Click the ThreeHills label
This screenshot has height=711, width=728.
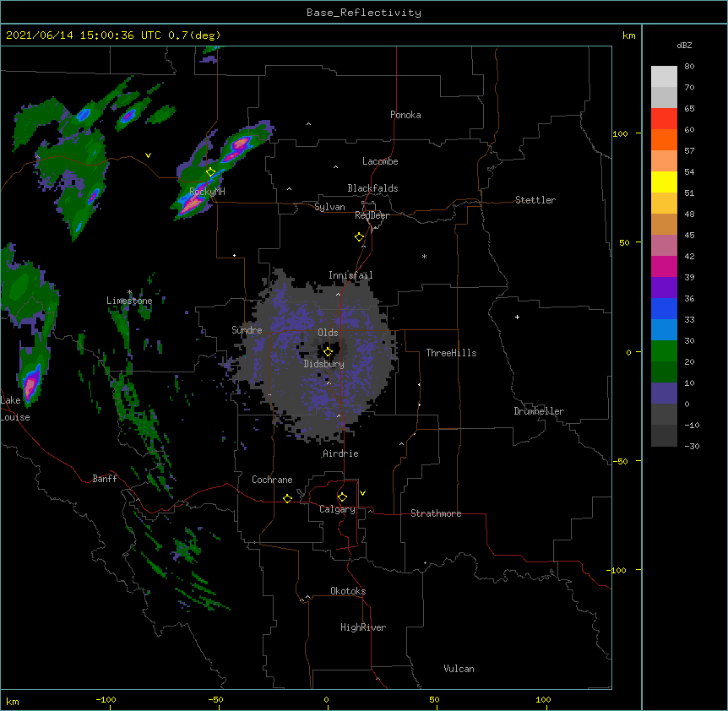(x=451, y=353)
